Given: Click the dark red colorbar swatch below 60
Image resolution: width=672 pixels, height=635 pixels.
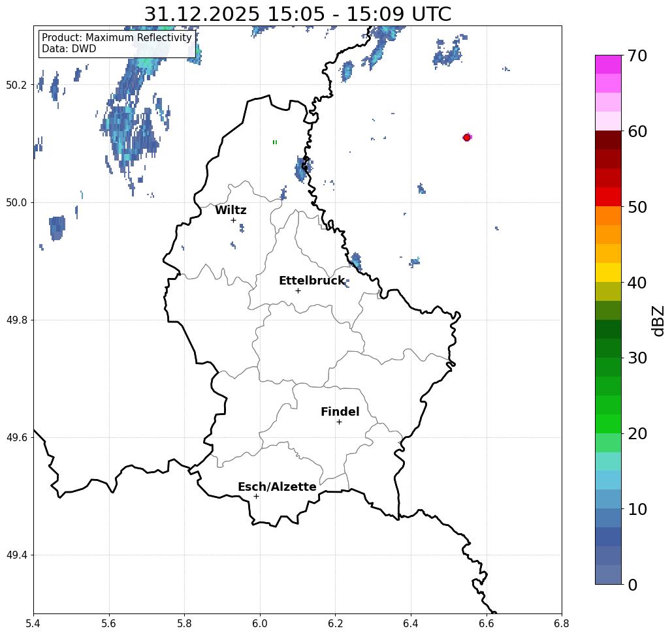Looking at the screenshot, I should pos(608,140).
